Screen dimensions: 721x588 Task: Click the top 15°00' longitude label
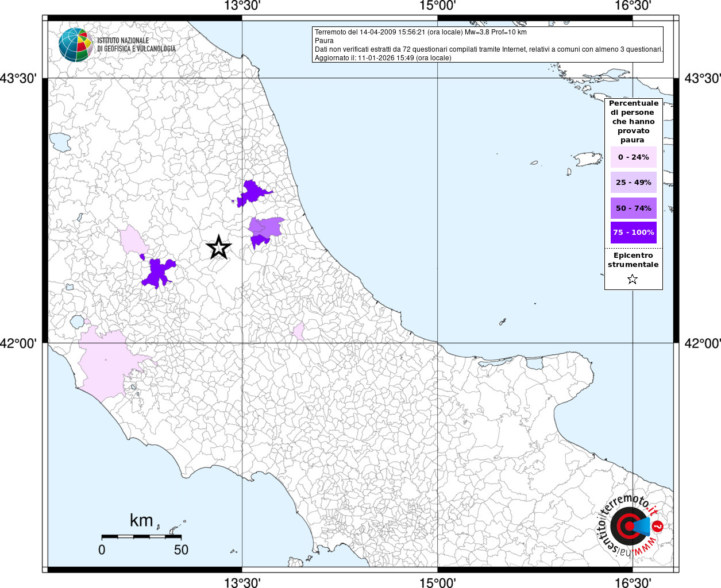(438, 6)
